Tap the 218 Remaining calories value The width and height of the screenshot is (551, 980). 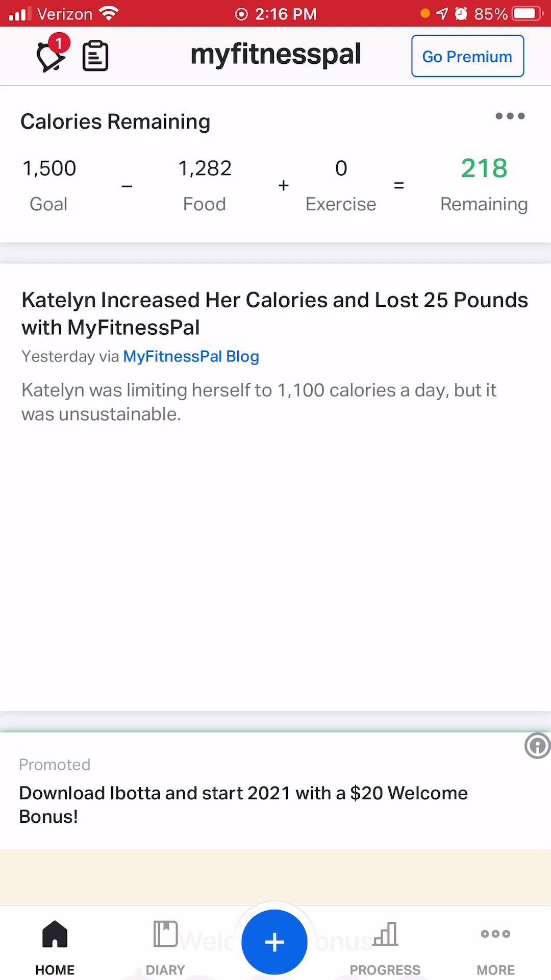point(484,168)
